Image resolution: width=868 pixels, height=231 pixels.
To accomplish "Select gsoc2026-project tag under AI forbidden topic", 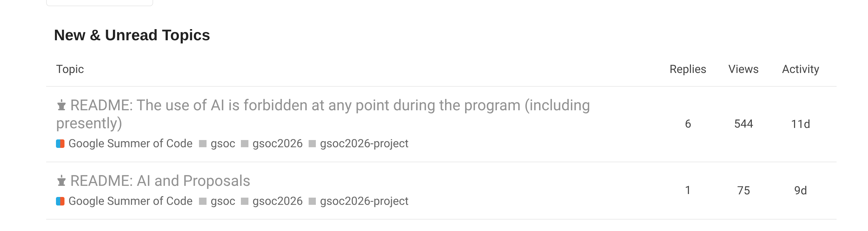I will (364, 144).
